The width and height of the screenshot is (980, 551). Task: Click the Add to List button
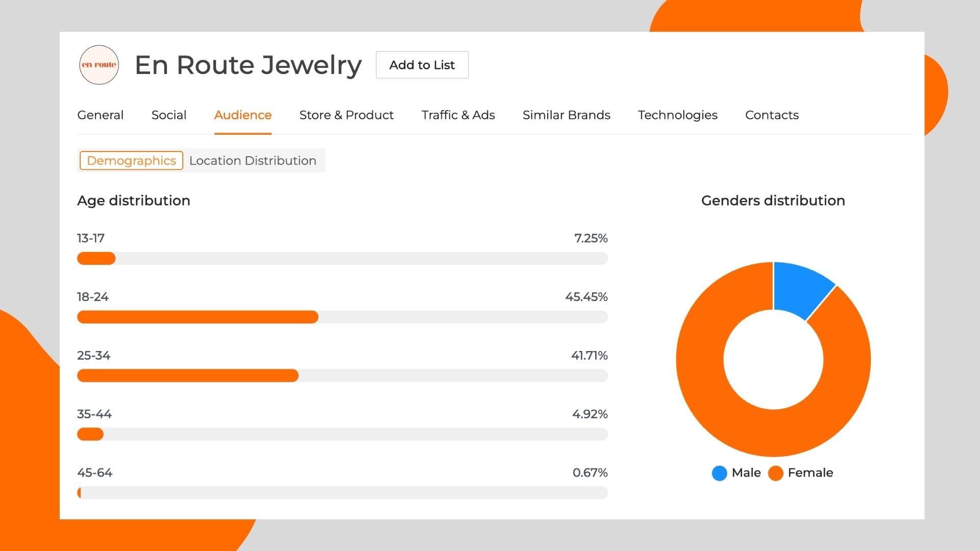(x=422, y=65)
